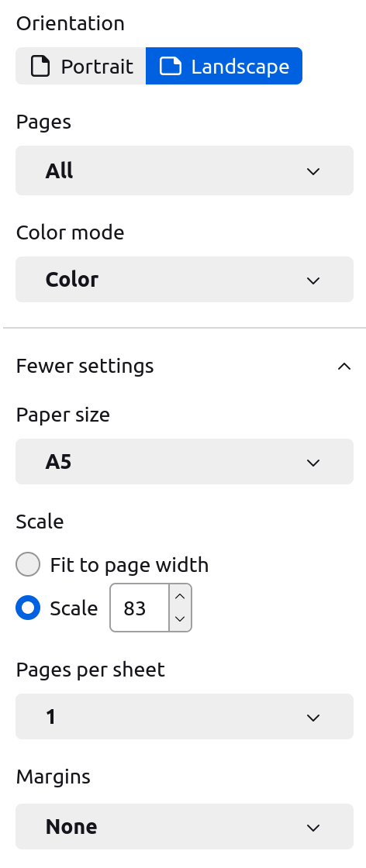The width and height of the screenshot is (366, 868).
Task: Click the Portrait page icon
Action: (40, 67)
